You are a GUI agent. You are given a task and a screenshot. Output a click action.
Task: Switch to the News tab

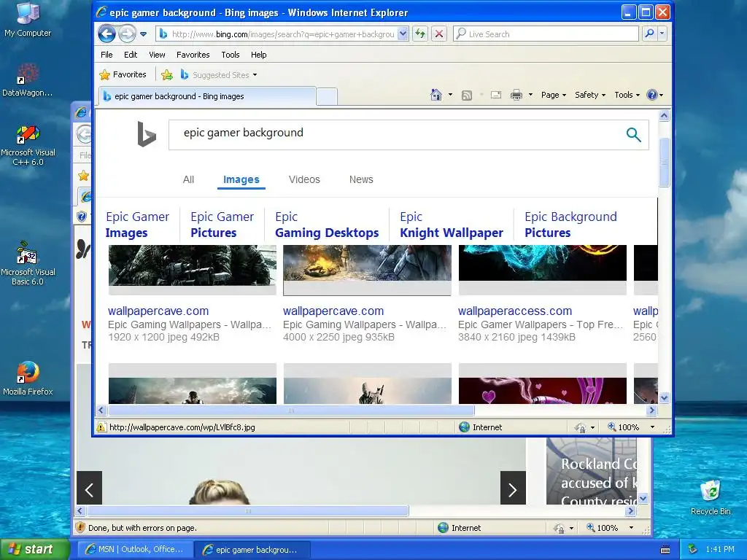tap(361, 179)
